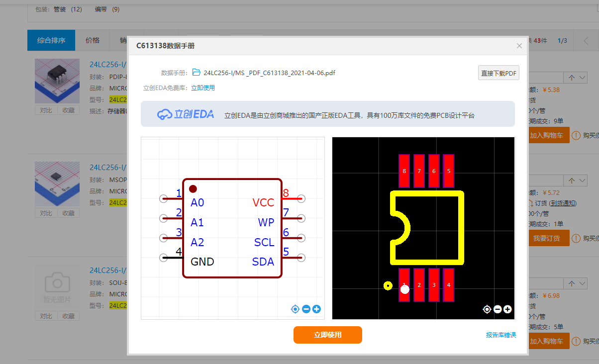
Task: Click 收藏 under the first product
Action: (68, 110)
